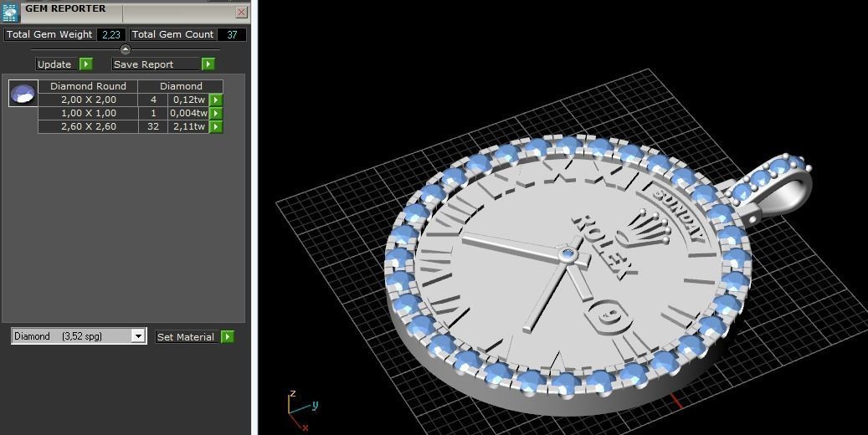Click the crown logo on the pendant
The height and width of the screenshot is (435, 868).
tap(646, 228)
